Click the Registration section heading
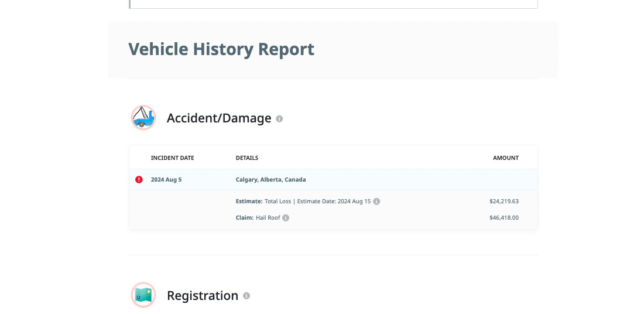The height and width of the screenshot is (314, 644). pyautogui.click(x=203, y=296)
